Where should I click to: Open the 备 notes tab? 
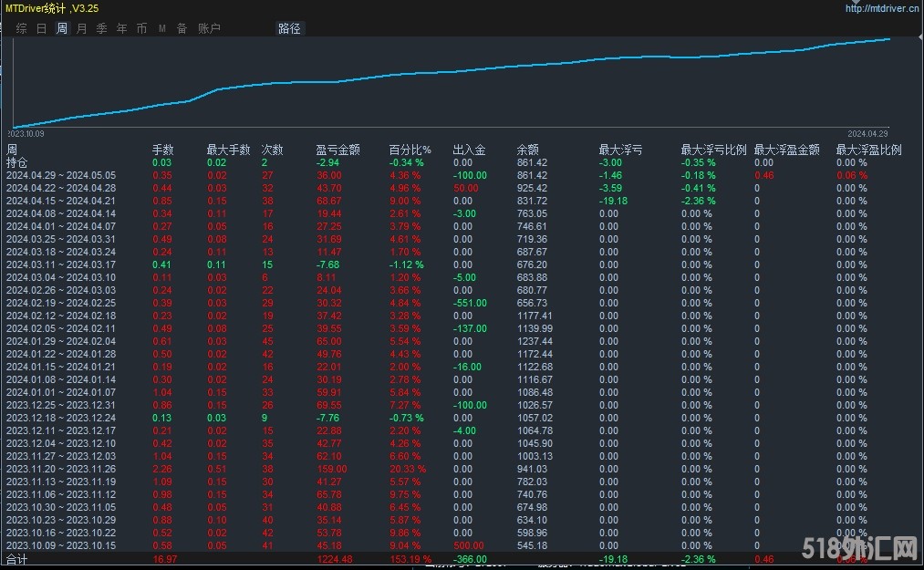click(x=182, y=28)
